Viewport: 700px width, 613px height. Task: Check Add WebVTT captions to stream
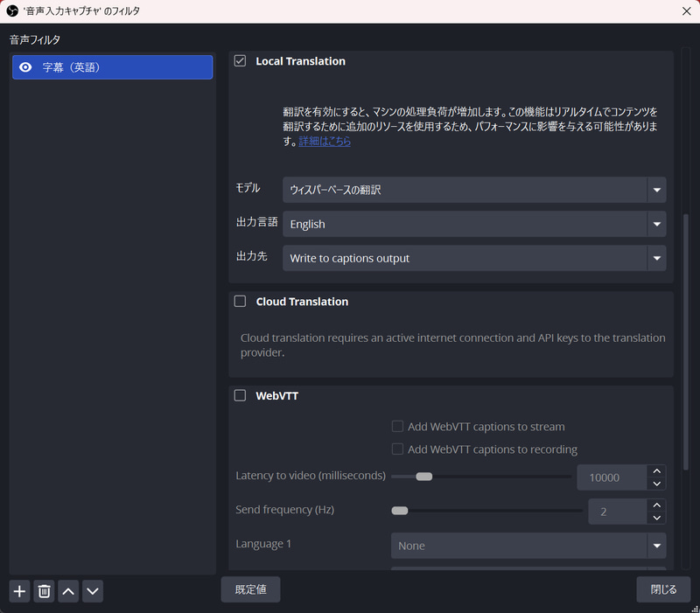[397, 426]
